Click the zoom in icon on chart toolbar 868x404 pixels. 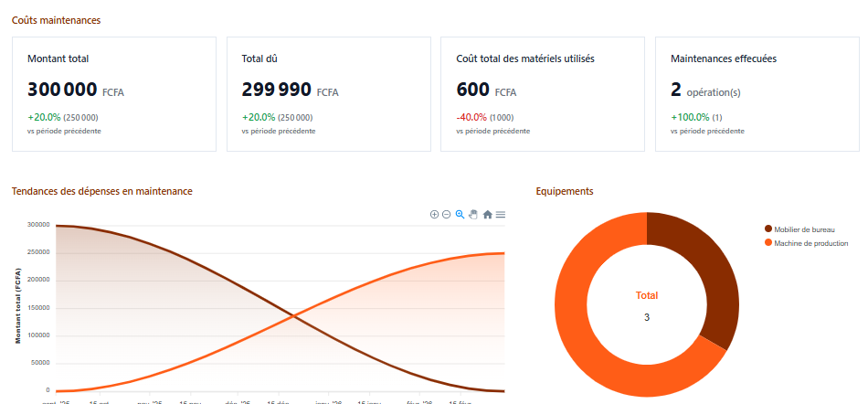pos(434,215)
